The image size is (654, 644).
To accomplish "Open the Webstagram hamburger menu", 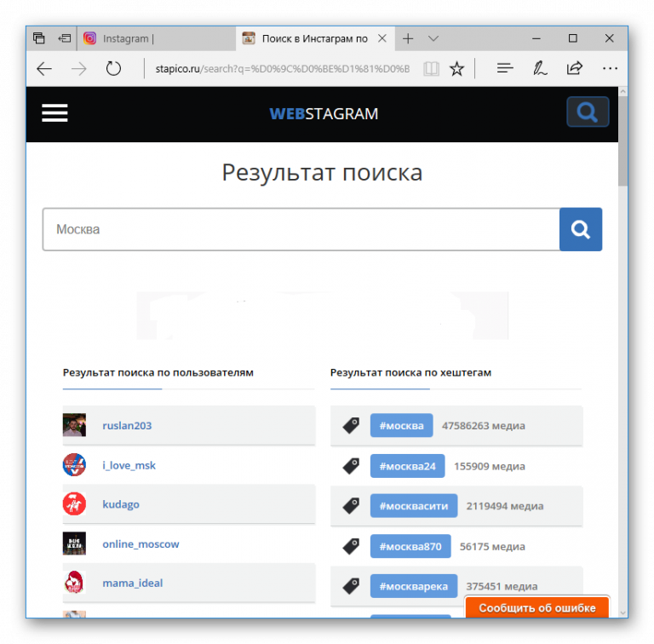I will coord(54,113).
